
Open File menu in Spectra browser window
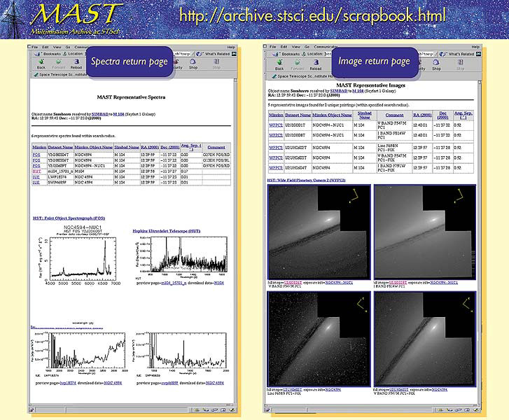34,45
